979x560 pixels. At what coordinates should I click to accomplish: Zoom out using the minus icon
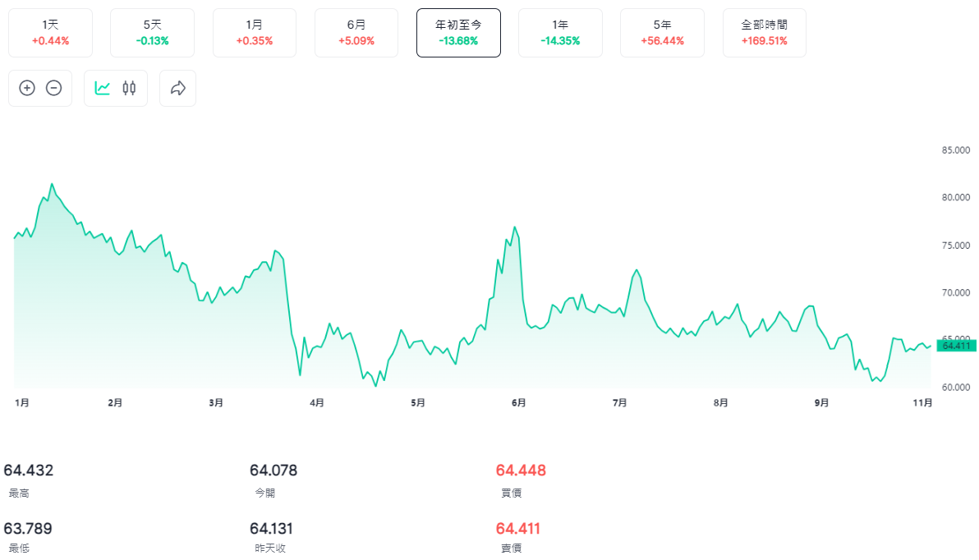coord(54,88)
